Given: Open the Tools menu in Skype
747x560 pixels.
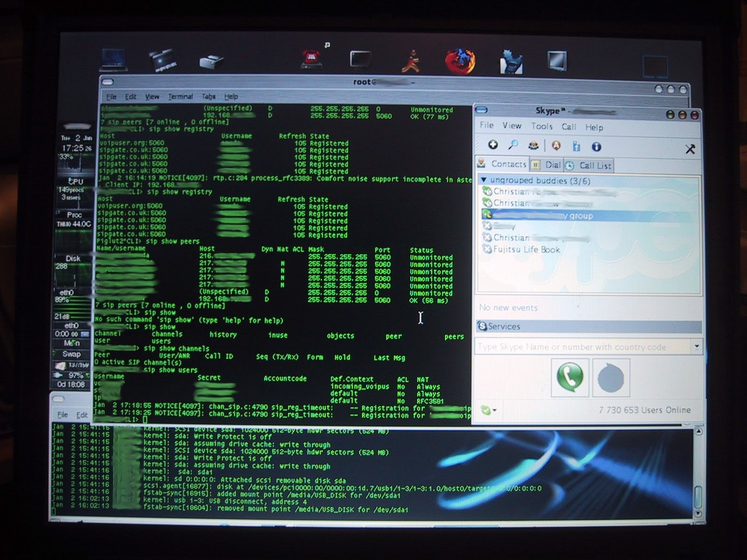Looking at the screenshot, I should click(x=542, y=126).
